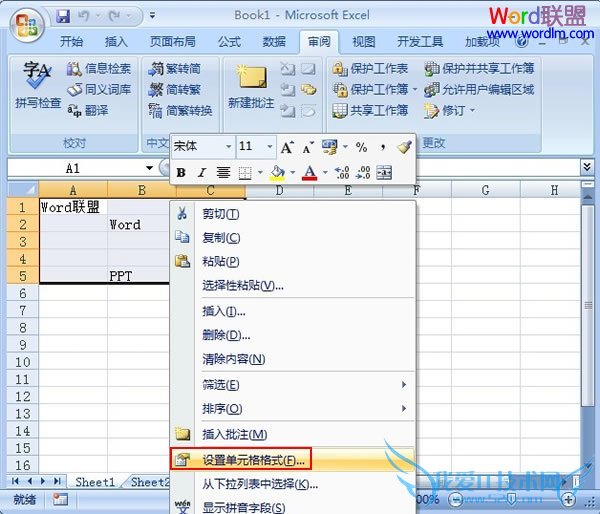The image size is (600, 514).
Task: Choose 选择性粘贴(V)... from context menu
Action: (293, 285)
